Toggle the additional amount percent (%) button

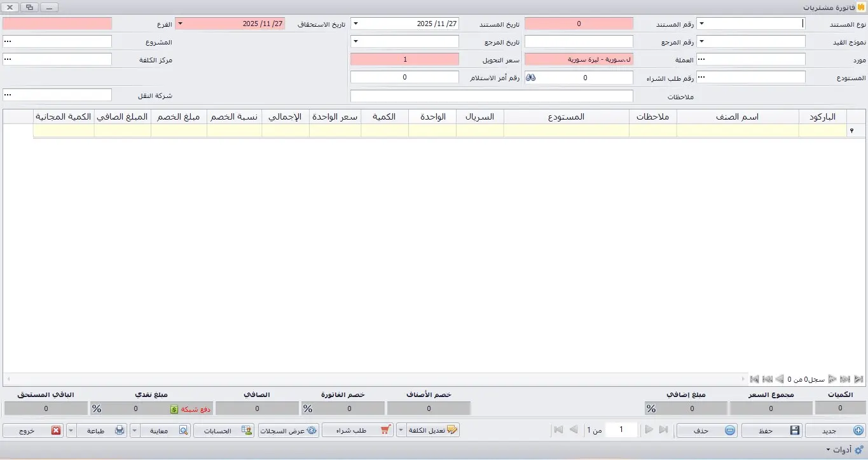[x=651, y=408]
